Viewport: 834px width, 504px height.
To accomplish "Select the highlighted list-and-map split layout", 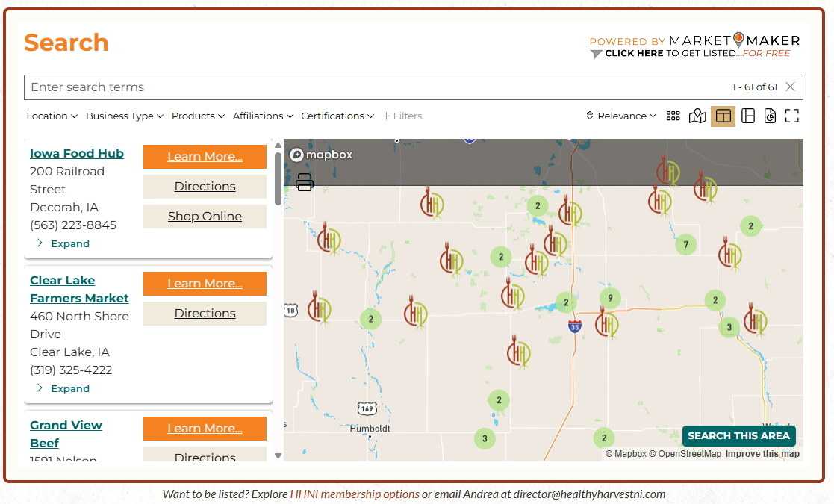I will tap(723, 116).
